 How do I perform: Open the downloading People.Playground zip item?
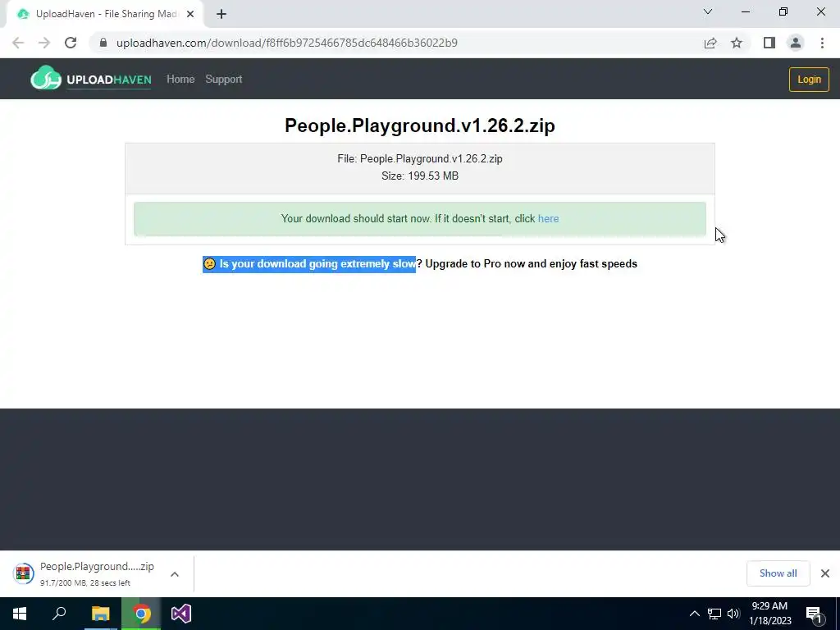click(x=97, y=573)
